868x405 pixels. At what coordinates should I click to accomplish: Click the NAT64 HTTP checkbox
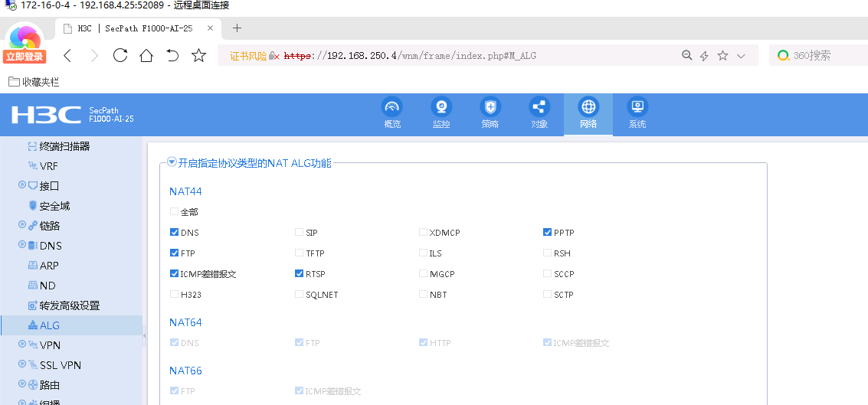pos(423,342)
